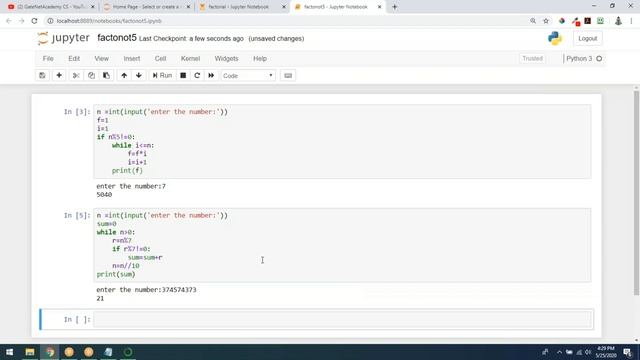Image resolution: width=640 pixels, height=360 pixels.
Task: Rename the notebook title factonot5
Action: tap(117, 38)
